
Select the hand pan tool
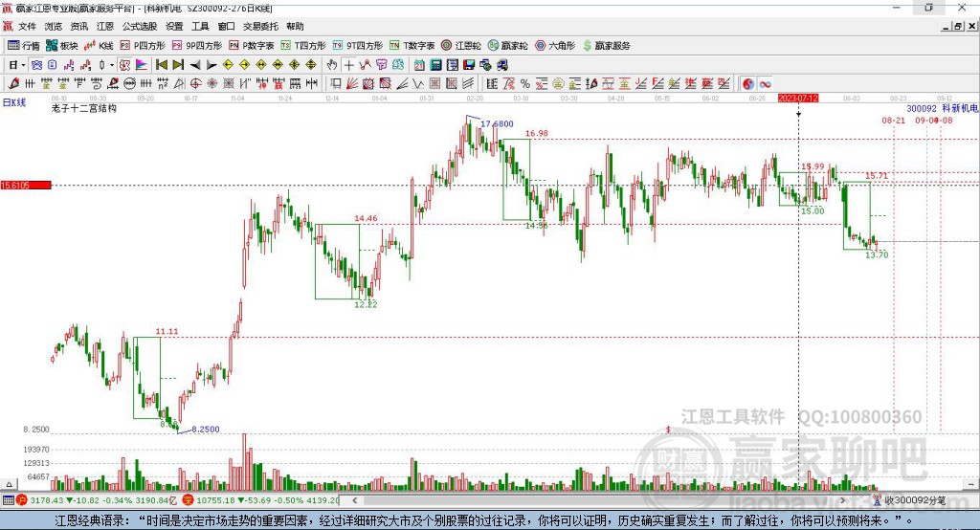click(x=332, y=65)
